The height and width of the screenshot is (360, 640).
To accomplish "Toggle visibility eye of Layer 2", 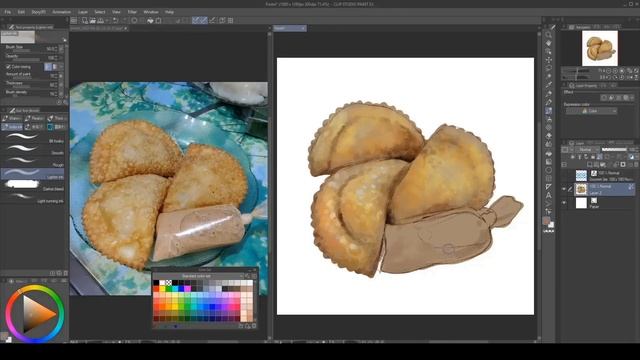I will 564,189.
